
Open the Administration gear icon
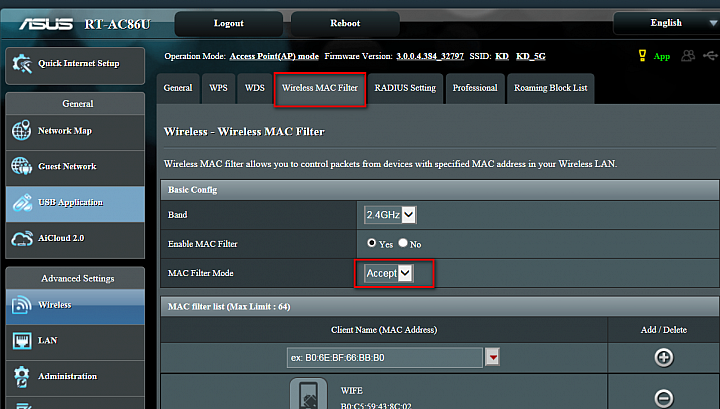click(22, 376)
